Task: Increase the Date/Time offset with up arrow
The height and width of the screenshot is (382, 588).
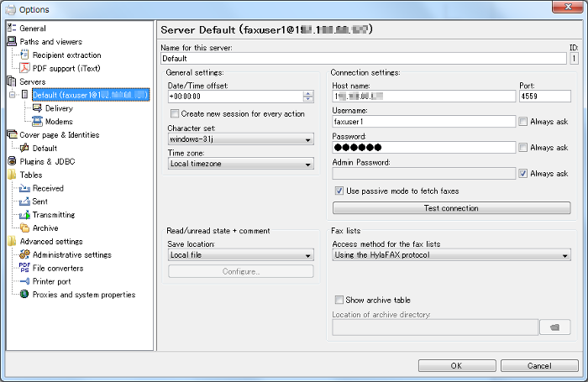Action: pyautogui.click(x=308, y=93)
